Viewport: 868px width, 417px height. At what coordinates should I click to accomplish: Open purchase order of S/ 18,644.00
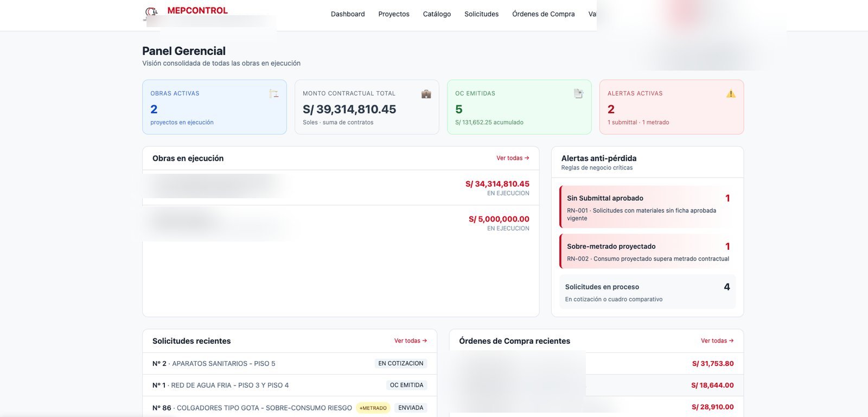(596, 386)
